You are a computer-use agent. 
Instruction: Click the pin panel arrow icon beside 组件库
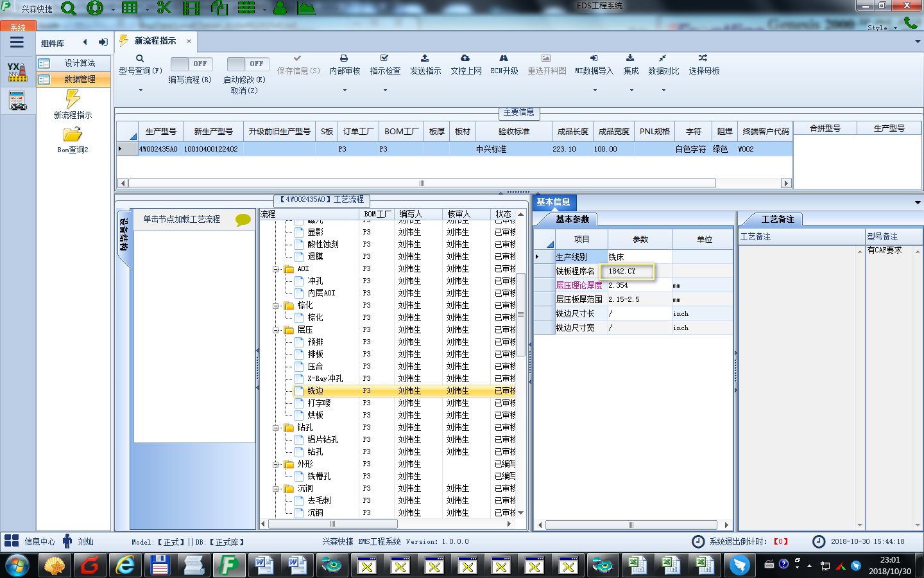click(x=103, y=42)
